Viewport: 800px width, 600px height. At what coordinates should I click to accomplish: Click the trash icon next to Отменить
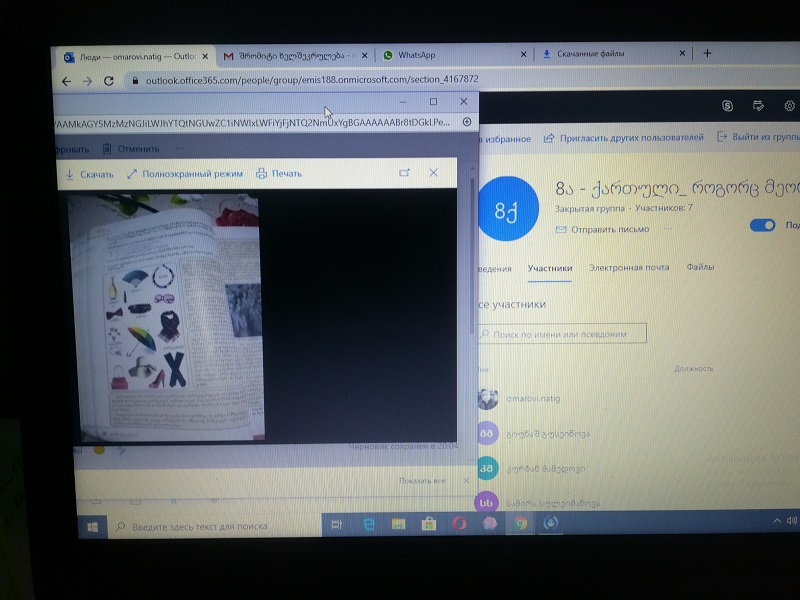(x=107, y=148)
